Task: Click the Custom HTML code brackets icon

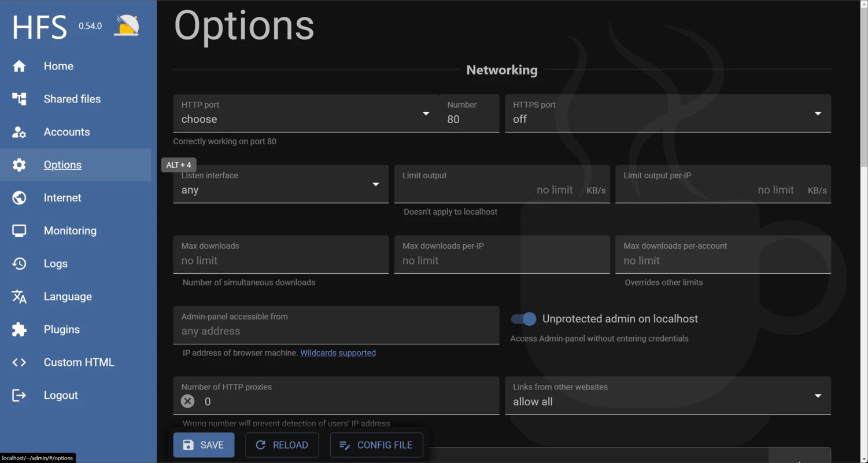Action: point(19,362)
